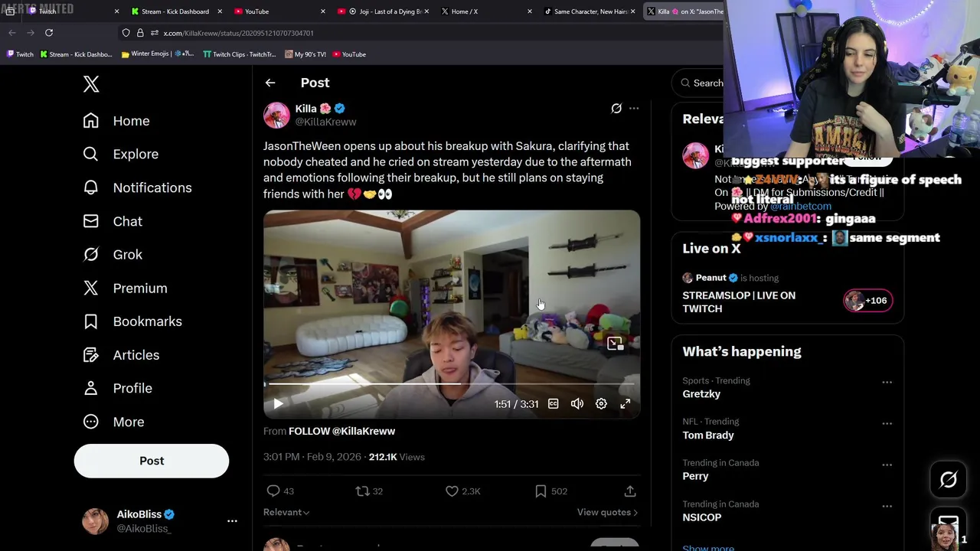Go back with the Post arrow
980x551 pixels.
click(x=270, y=83)
